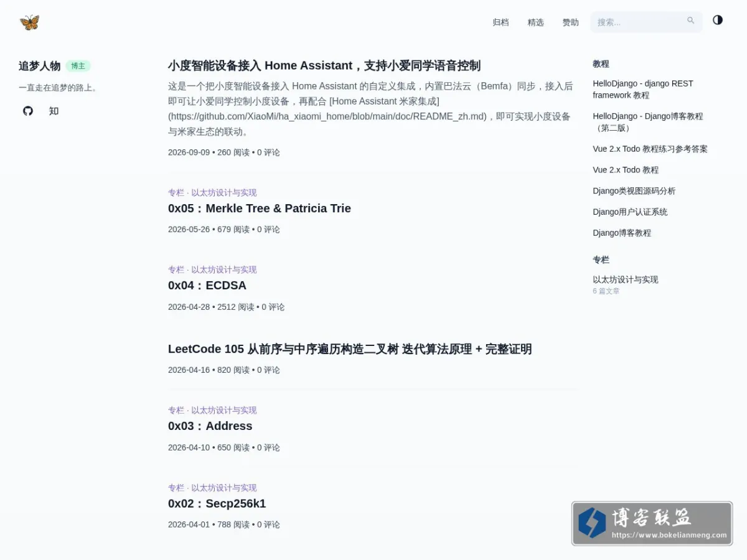
Task: Click the 6 篇文章 count text
Action: 606,291
